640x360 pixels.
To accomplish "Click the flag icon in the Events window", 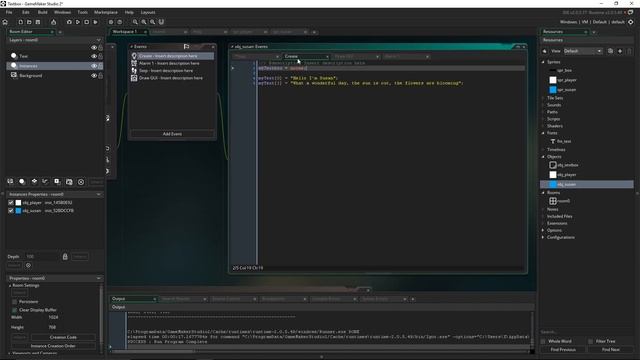I will [187, 47].
